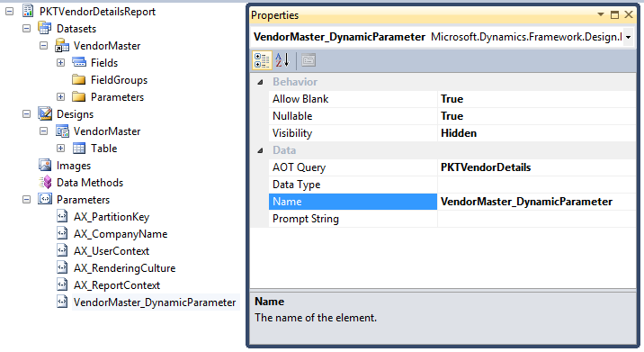The height and width of the screenshot is (352, 644).
Task: Click the PKTVendorDetailsReport report icon
Action: click(x=28, y=11)
